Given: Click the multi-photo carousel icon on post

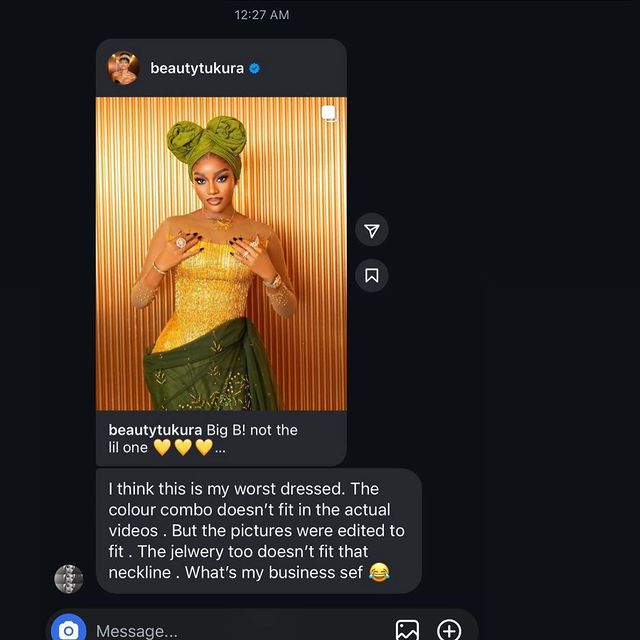Looking at the screenshot, I should click(328, 114).
